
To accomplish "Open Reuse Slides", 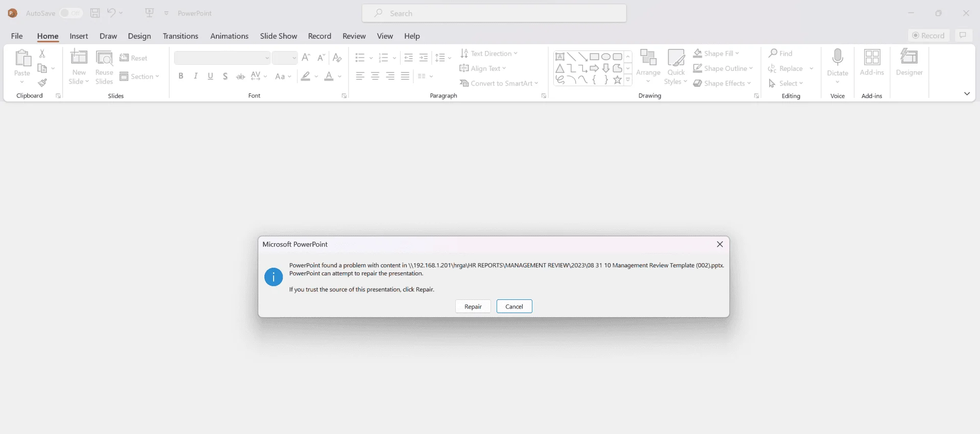I will click(x=104, y=67).
